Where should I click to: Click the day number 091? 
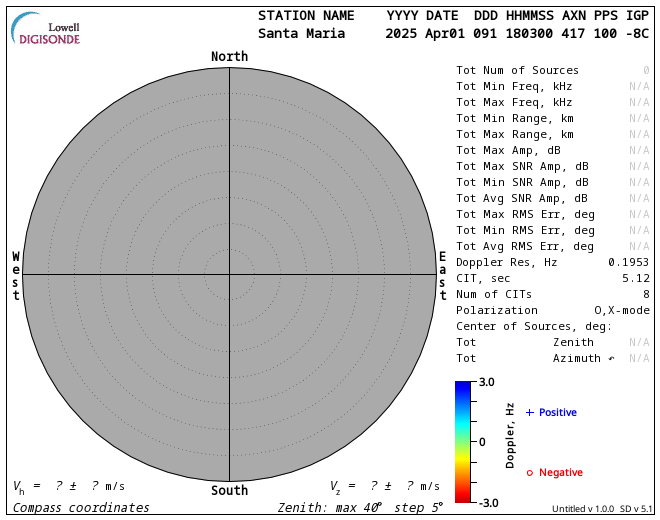click(485, 33)
